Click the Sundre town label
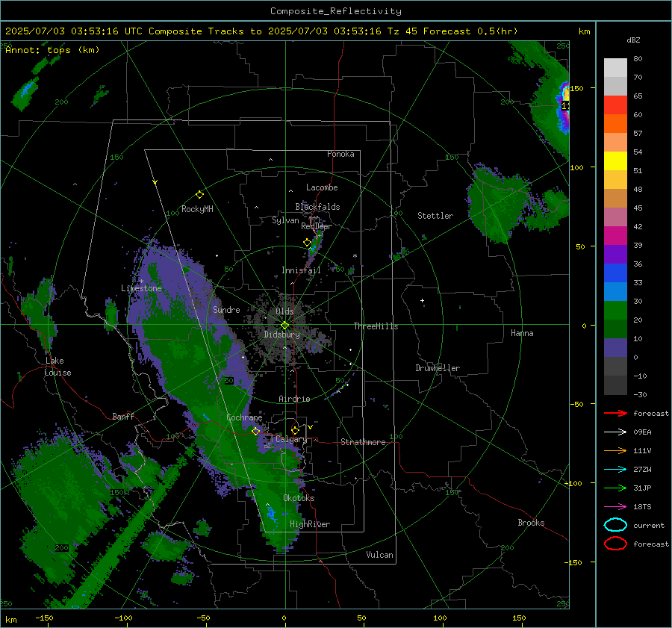The height and width of the screenshot is (628, 672). point(226,310)
